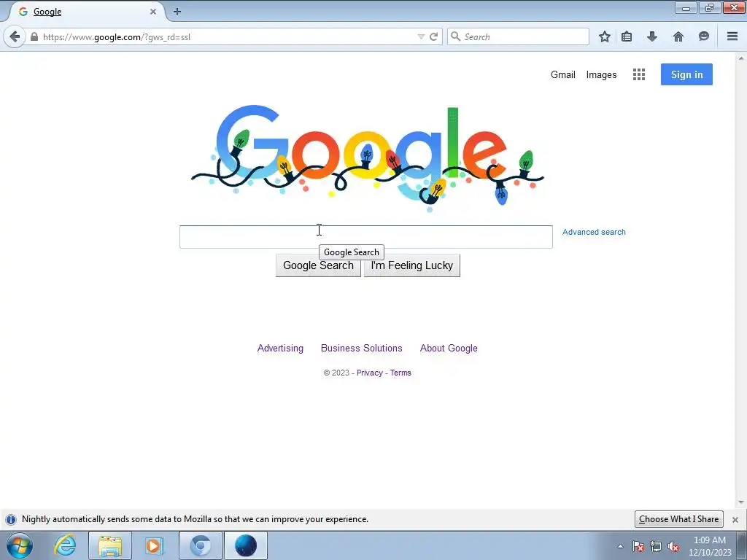
Task: Click the Action Center flag tray icon
Action: click(x=638, y=547)
